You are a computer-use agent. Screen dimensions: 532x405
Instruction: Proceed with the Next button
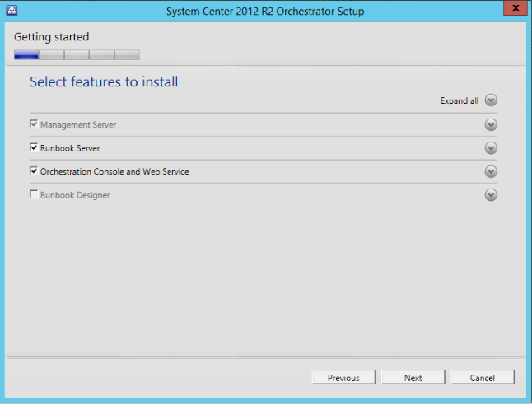click(413, 378)
